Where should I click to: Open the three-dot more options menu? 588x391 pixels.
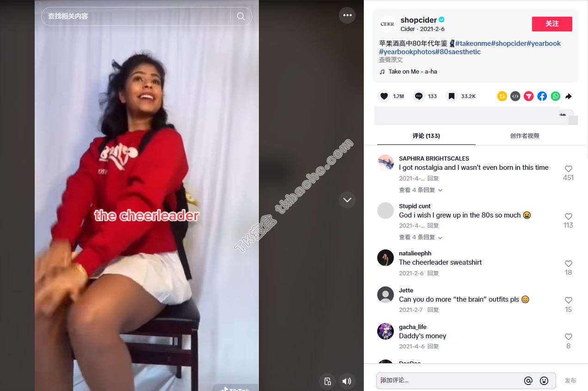click(x=347, y=15)
